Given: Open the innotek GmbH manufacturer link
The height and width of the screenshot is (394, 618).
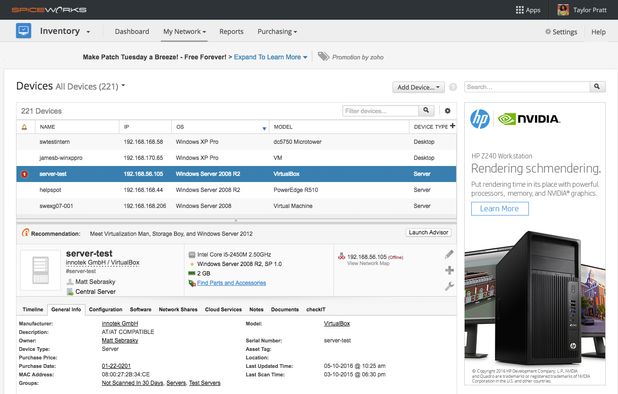Looking at the screenshot, I should [120, 323].
